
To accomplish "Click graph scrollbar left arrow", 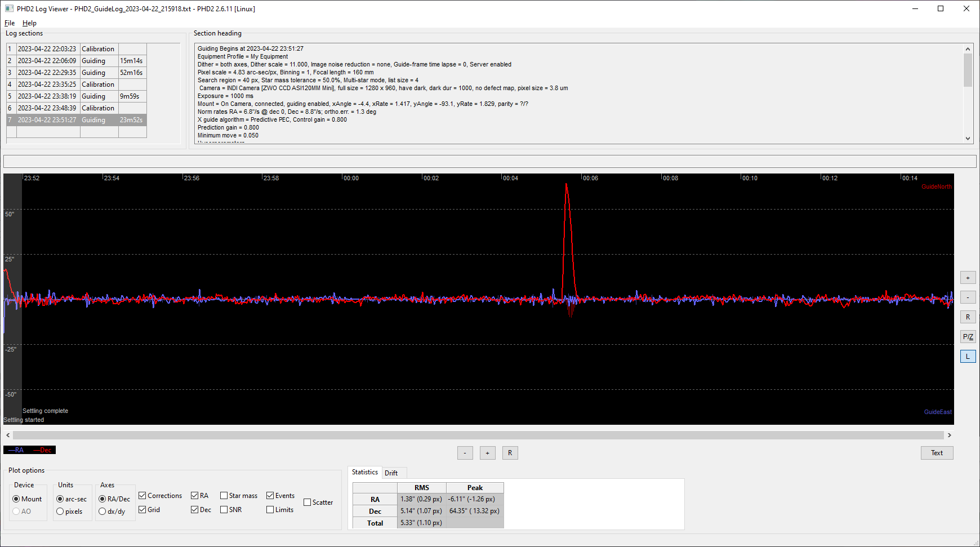I will pyautogui.click(x=8, y=435).
